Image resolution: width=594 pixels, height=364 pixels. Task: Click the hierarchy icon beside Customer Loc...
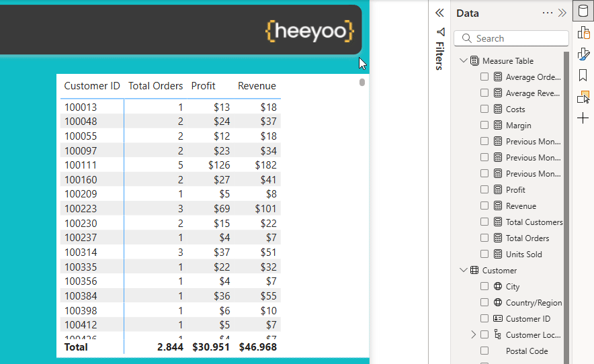pos(497,334)
